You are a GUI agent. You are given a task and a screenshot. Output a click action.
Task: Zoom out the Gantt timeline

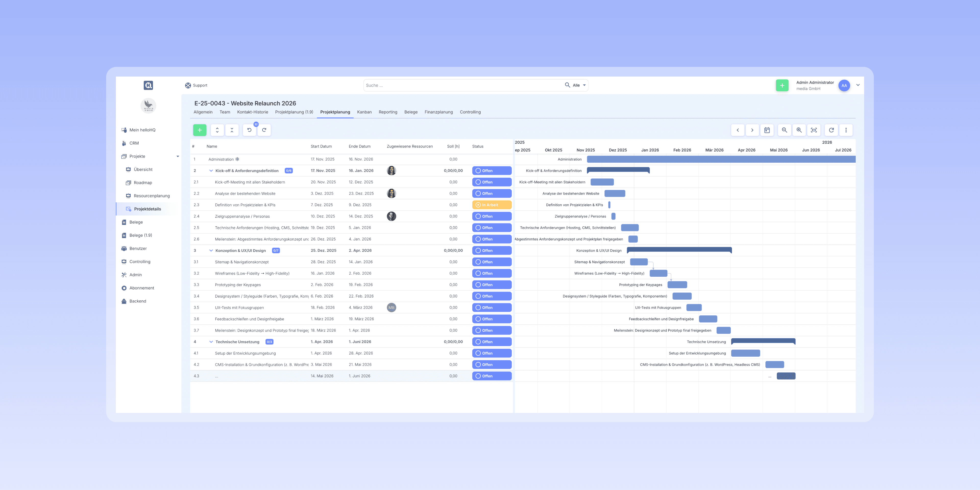point(784,130)
